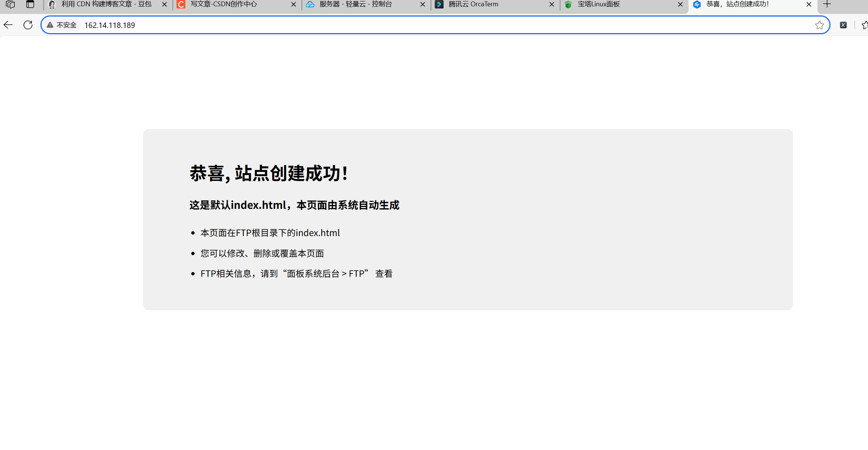This screenshot has width=868, height=450.
Task: Click the star favorite icon in address bar
Action: click(x=819, y=25)
